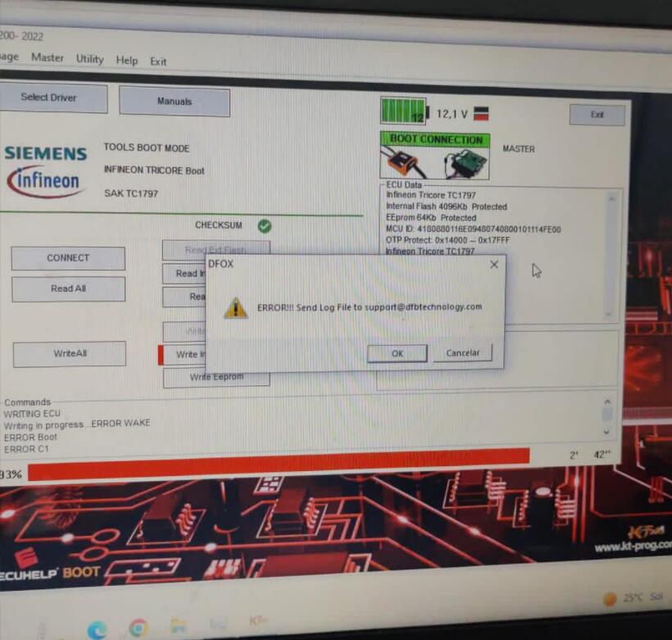The width and height of the screenshot is (672, 640).
Task: Click the ECU Data scrollbar down arrow
Action: pyautogui.click(x=608, y=314)
